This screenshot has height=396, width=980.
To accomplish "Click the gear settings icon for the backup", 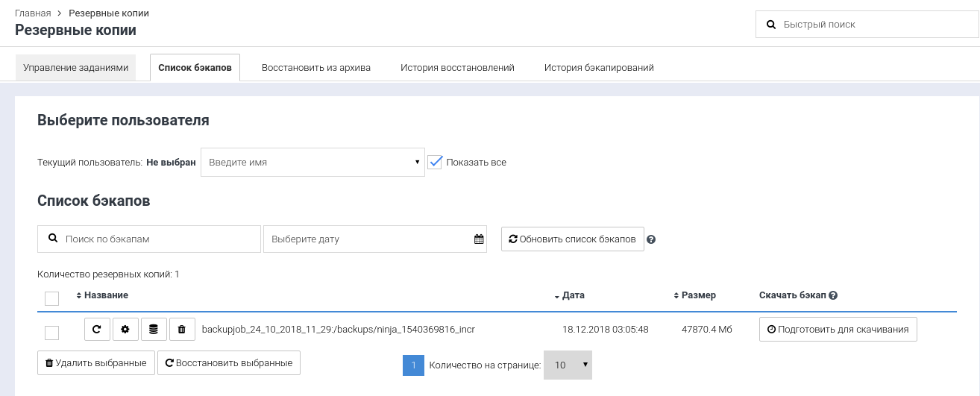I will 125,329.
